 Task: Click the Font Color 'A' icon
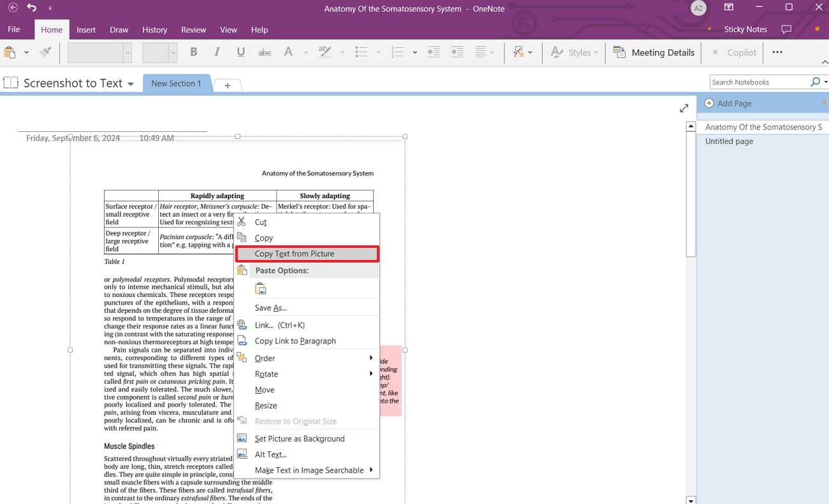288,52
